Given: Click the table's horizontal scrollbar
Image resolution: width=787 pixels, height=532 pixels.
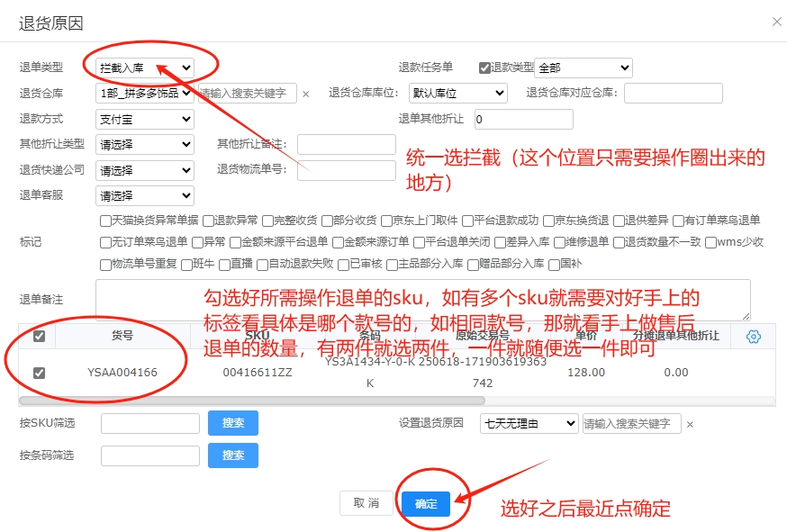Looking at the screenshot, I should [252, 401].
